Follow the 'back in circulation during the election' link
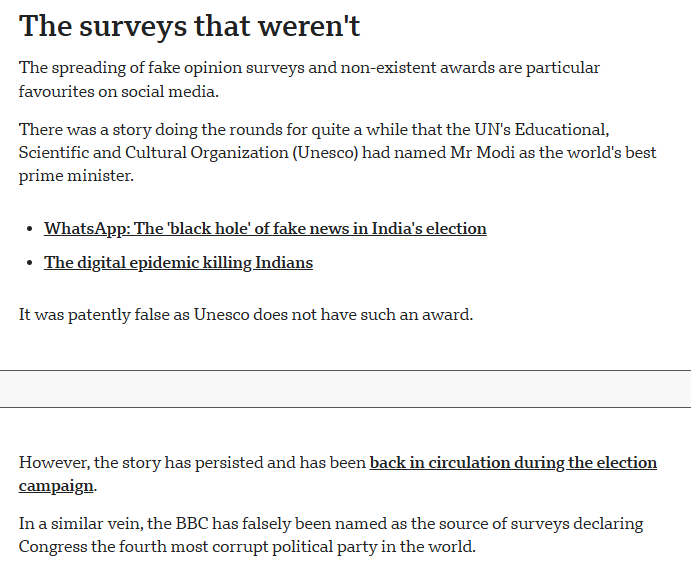Screen dimensions: 691x587 pos(513,463)
